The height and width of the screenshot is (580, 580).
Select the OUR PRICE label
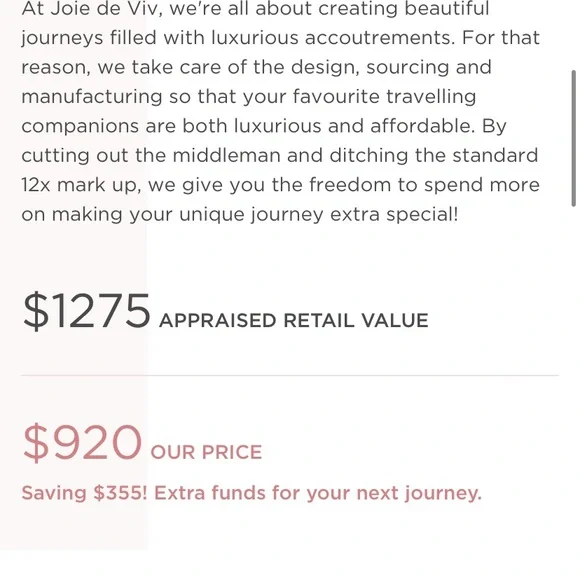click(206, 452)
